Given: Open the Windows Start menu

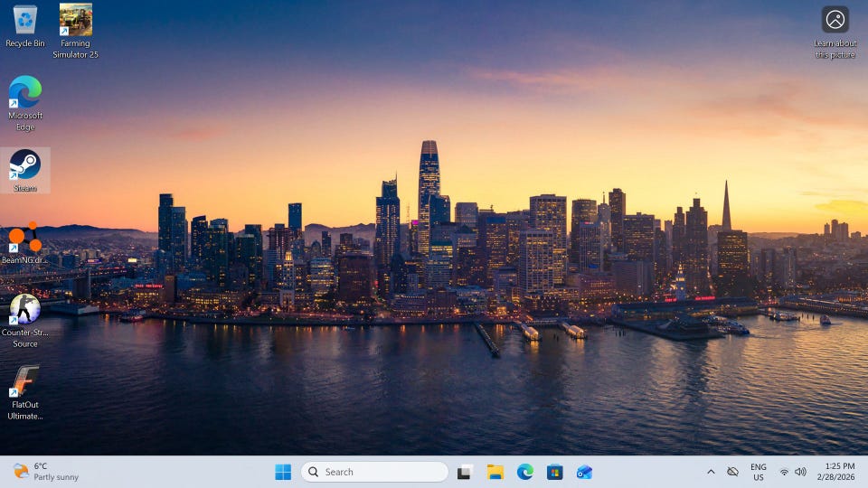Looking at the screenshot, I should [x=283, y=472].
